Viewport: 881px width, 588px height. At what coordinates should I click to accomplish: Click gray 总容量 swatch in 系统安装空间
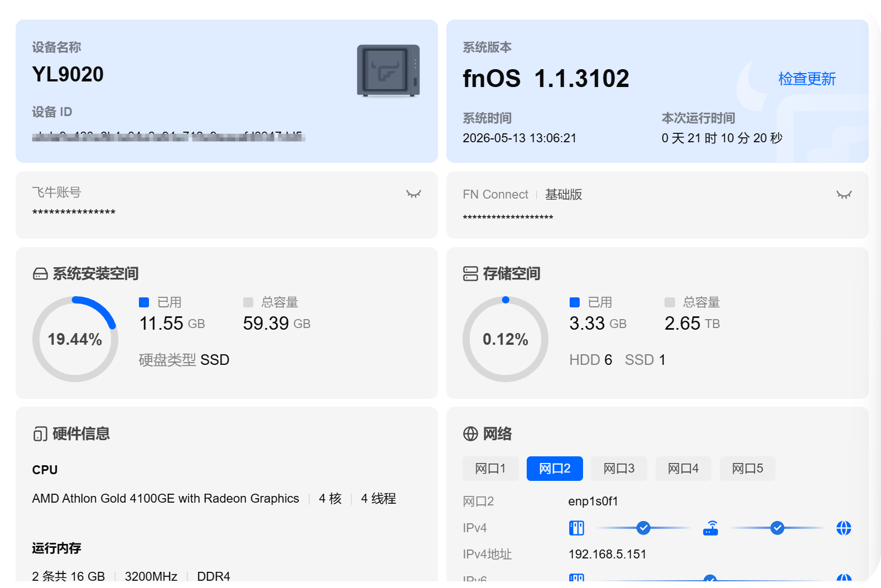248,302
